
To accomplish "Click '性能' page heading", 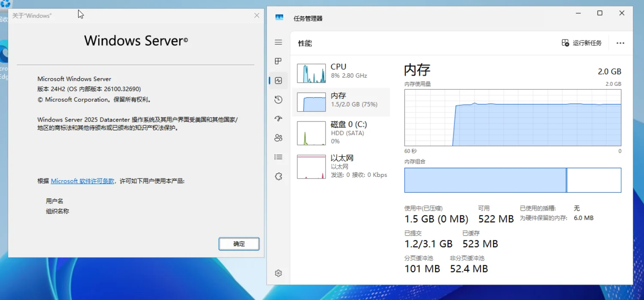I will (x=305, y=43).
